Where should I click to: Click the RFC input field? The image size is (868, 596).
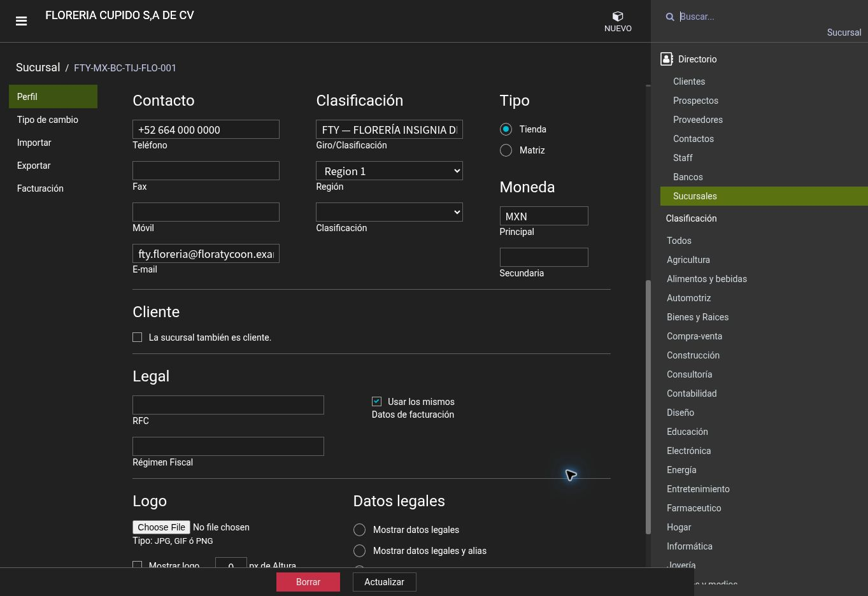[x=228, y=405]
